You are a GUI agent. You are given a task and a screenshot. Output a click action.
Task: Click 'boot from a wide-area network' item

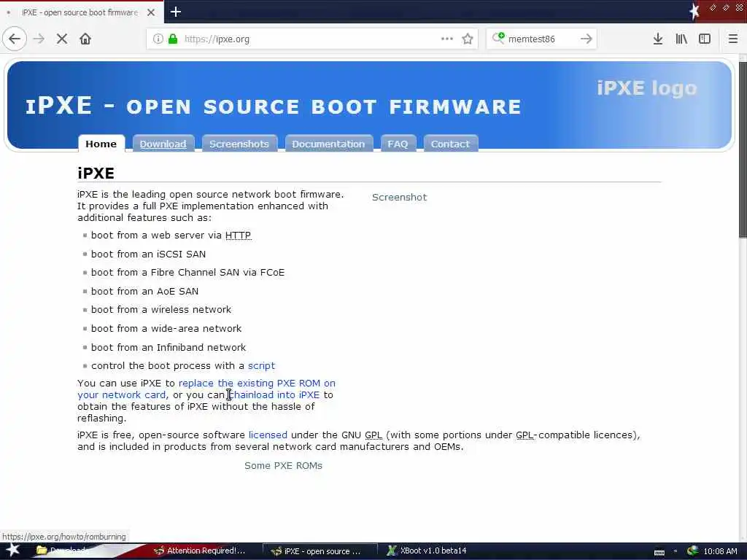tap(166, 329)
